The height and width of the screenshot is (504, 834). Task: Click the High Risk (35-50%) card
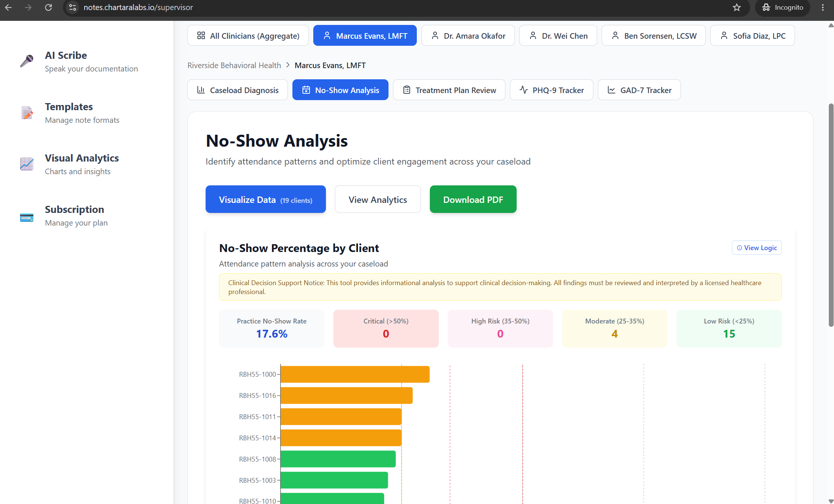pyautogui.click(x=500, y=329)
